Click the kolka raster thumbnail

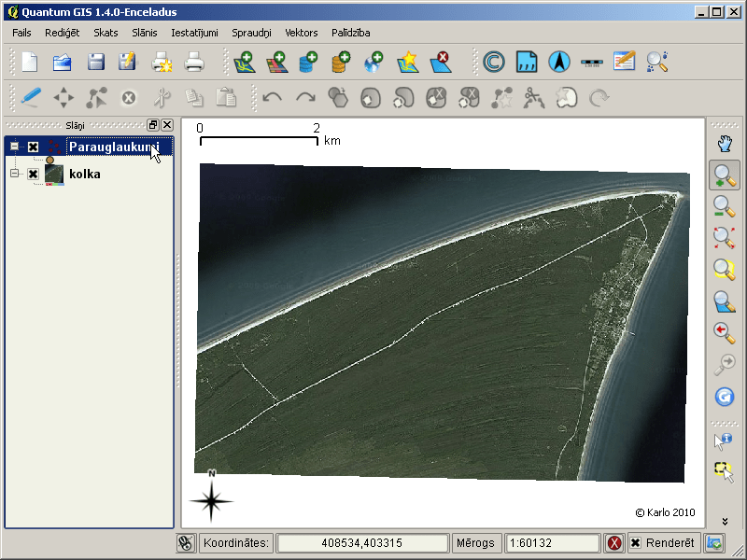(x=54, y=174)
